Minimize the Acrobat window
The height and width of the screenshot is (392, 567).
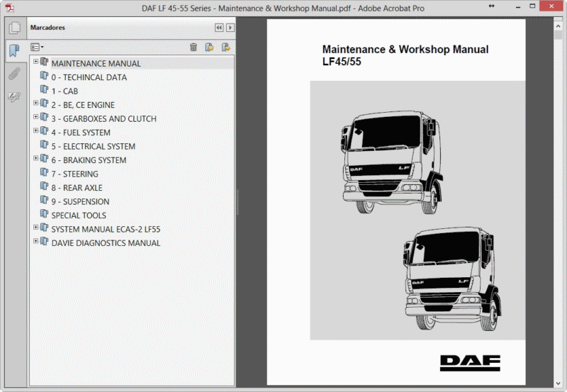point(518,6)
